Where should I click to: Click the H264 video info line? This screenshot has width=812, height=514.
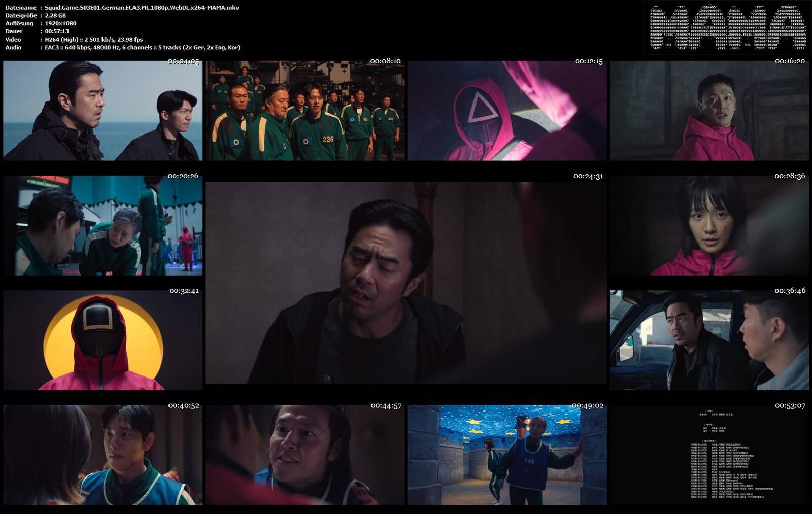[94, 39]
